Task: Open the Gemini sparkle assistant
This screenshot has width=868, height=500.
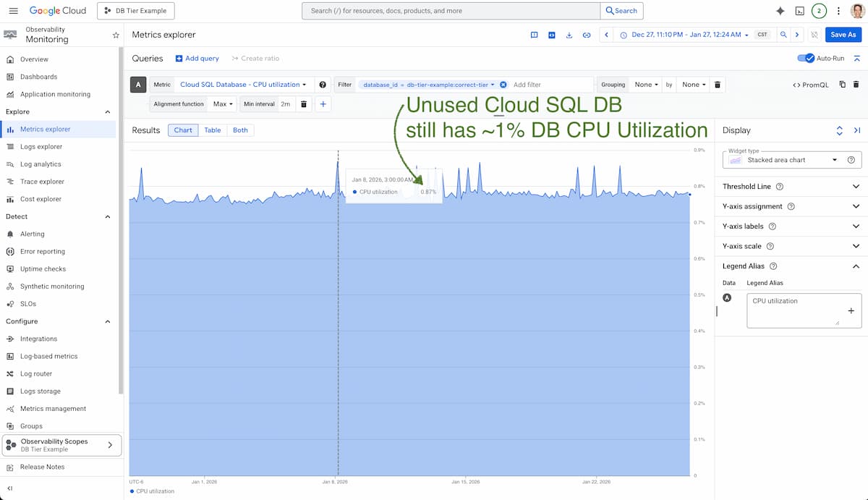Action: click(780, 11)
